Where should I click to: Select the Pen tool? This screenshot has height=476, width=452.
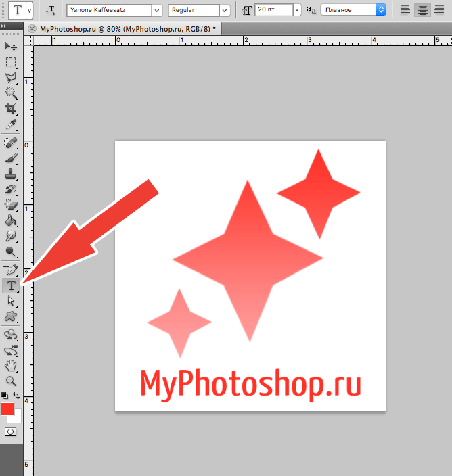click(x=11, y=270)
